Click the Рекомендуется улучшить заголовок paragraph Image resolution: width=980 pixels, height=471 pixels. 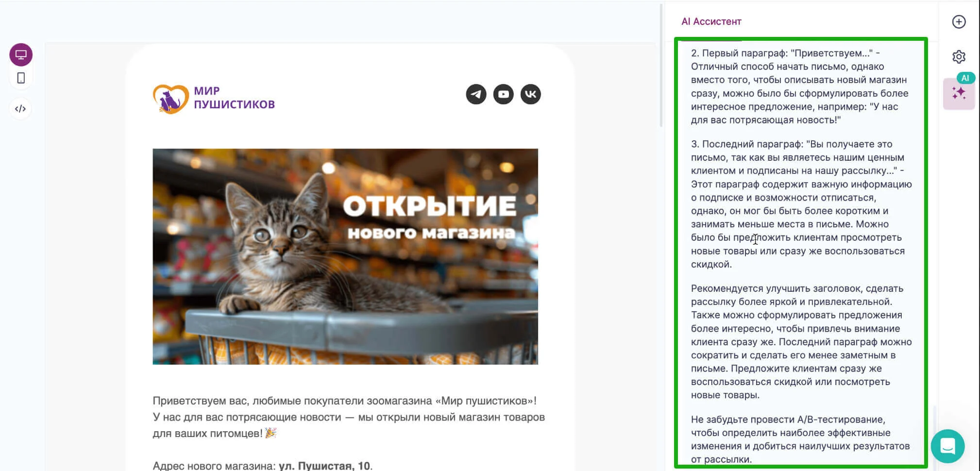(x=799, y=341)
